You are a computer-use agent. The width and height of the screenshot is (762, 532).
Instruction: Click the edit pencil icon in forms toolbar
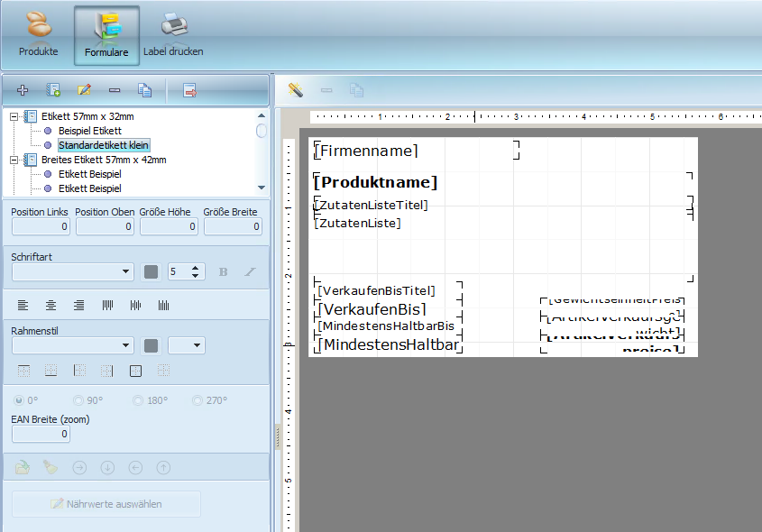click(84, 90)
